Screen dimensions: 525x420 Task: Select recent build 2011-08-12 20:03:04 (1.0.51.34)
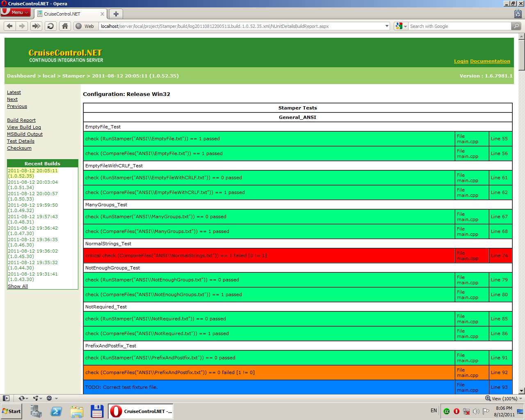click(33, 185)
